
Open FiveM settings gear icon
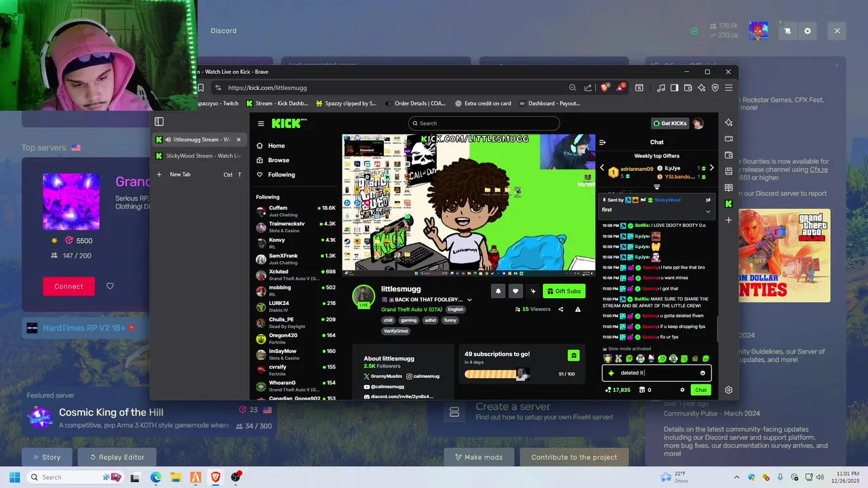pos(807,30)
